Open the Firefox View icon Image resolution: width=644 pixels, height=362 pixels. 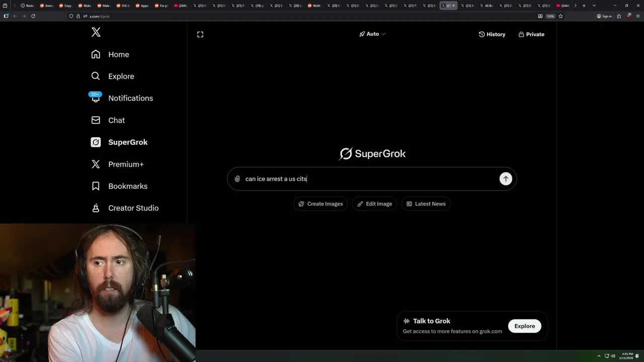[5, 6]
